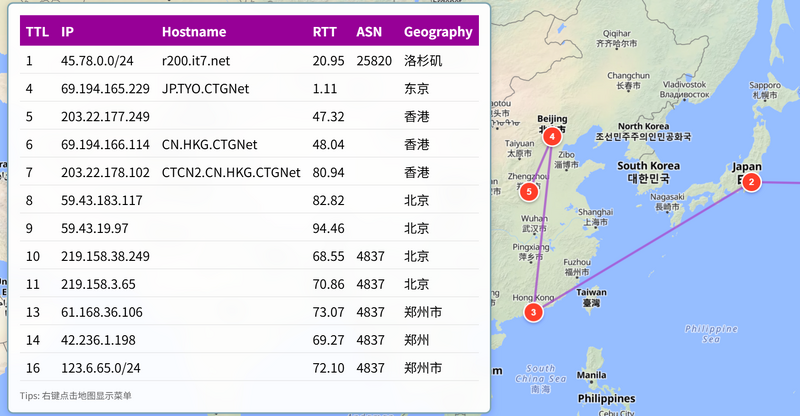Click RTT value 94.46

329,228
